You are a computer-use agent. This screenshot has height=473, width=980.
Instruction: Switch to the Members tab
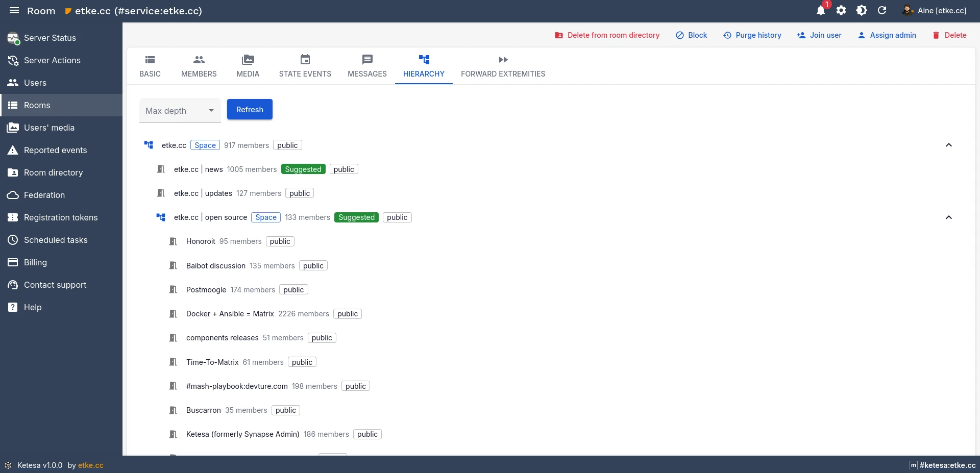tap(199, 66)
